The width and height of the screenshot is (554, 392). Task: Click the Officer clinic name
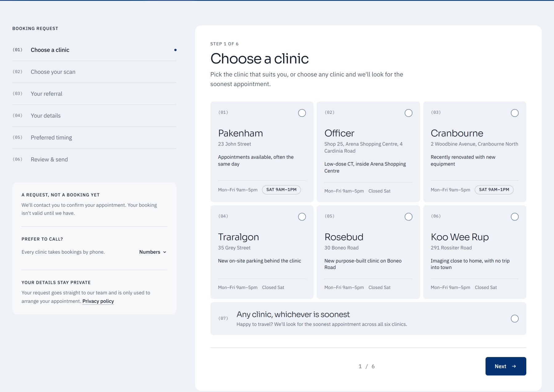pyautogui.click(x=339, y=133)
